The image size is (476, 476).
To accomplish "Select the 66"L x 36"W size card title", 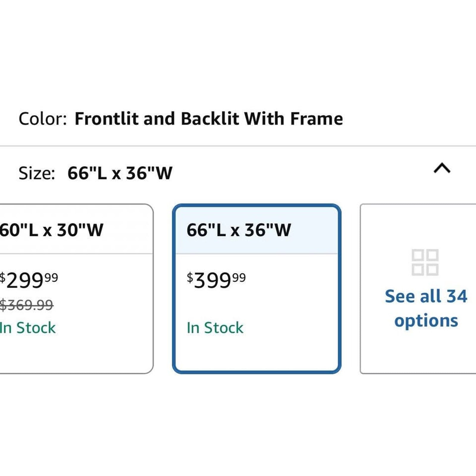I will [x=239, y=230].
